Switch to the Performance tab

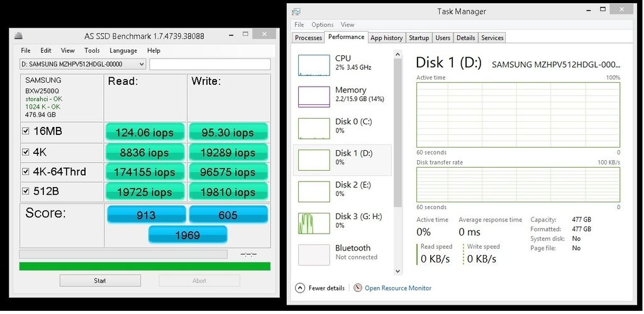(347, 37)
